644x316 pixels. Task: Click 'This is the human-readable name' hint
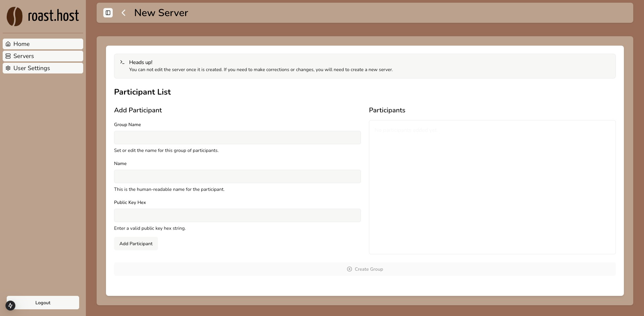[x=169, y=189]
